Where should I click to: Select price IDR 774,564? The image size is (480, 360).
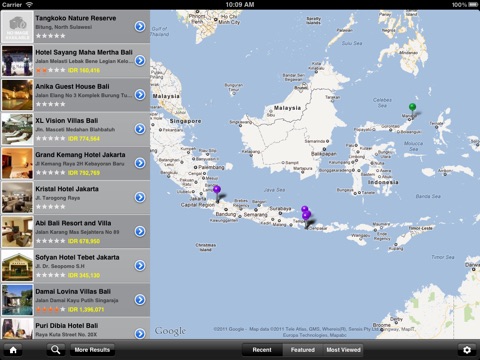click(x=84, y=139)
